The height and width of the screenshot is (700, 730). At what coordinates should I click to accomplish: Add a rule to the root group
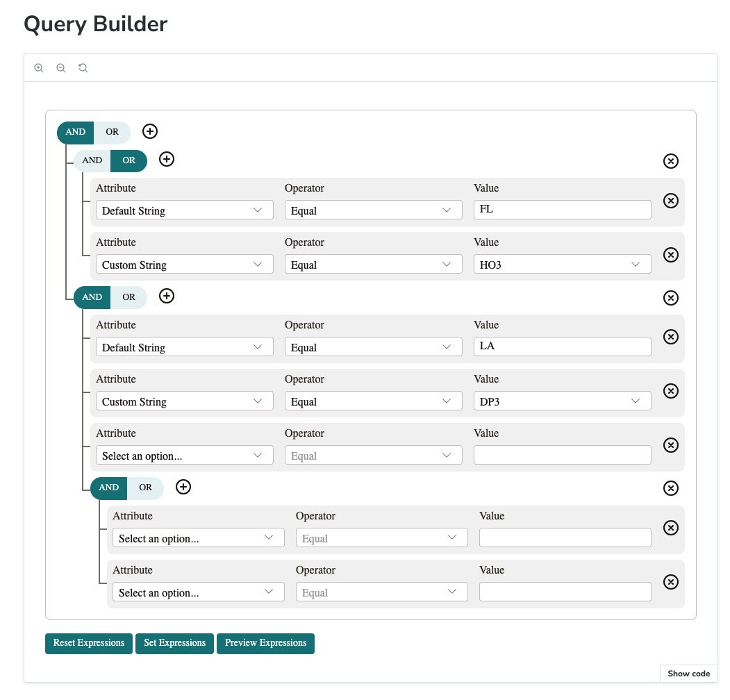(x=150, y=131)
